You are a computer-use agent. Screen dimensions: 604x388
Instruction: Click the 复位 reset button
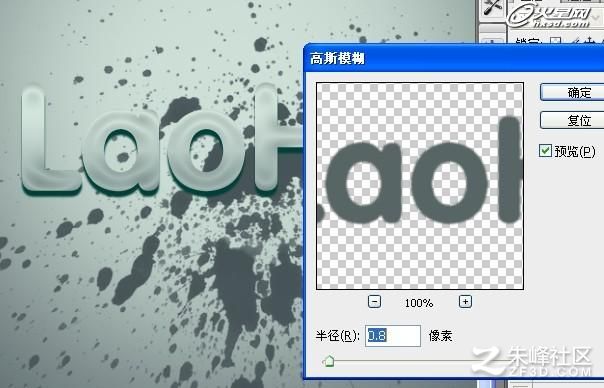point(573,120)
